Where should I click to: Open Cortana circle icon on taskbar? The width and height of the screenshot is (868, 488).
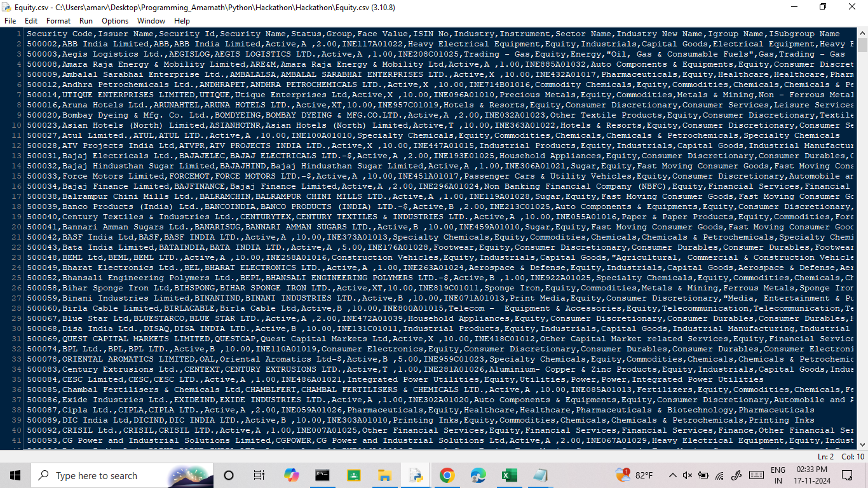229,475
